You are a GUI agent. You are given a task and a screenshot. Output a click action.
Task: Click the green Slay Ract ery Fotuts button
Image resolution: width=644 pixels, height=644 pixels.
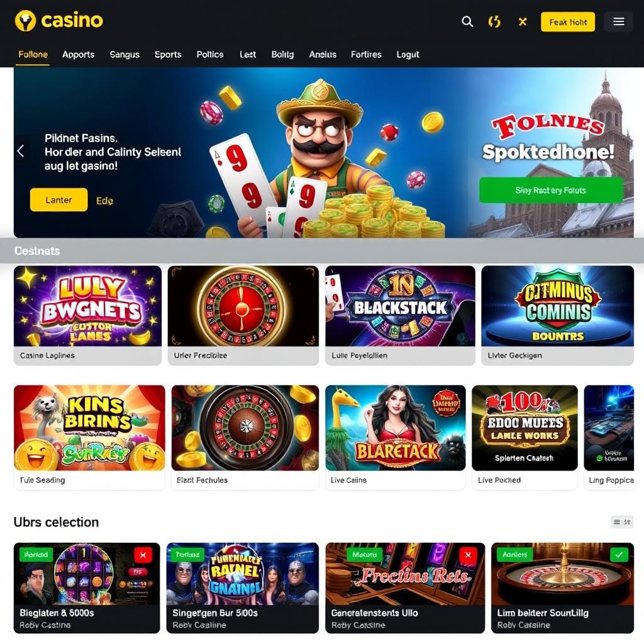(551, 190)
